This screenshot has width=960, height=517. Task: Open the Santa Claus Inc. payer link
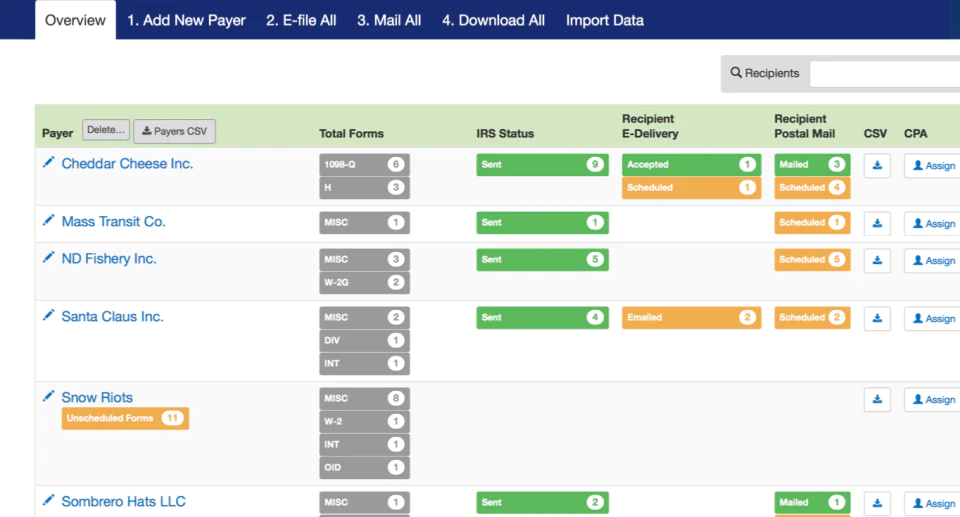tap(112, 317)
